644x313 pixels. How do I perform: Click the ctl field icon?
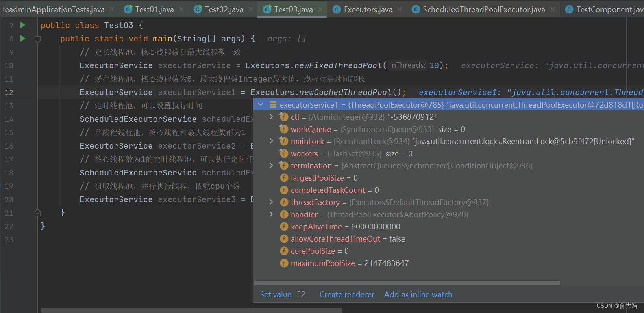tap(284, 117)
